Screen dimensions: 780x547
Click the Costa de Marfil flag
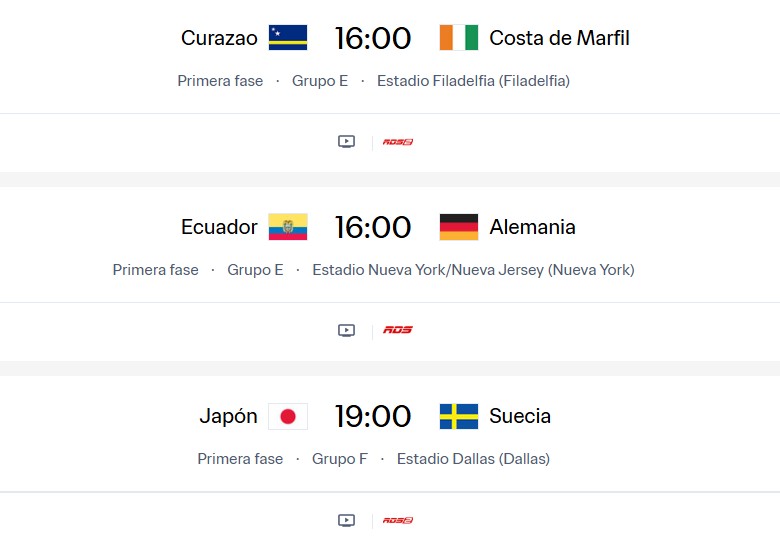tap(459, 38)
